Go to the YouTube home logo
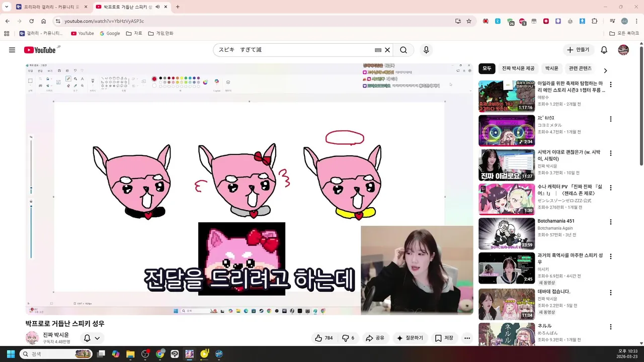The height and width of the screenshot is (362, 644). [x=40, y=50]
